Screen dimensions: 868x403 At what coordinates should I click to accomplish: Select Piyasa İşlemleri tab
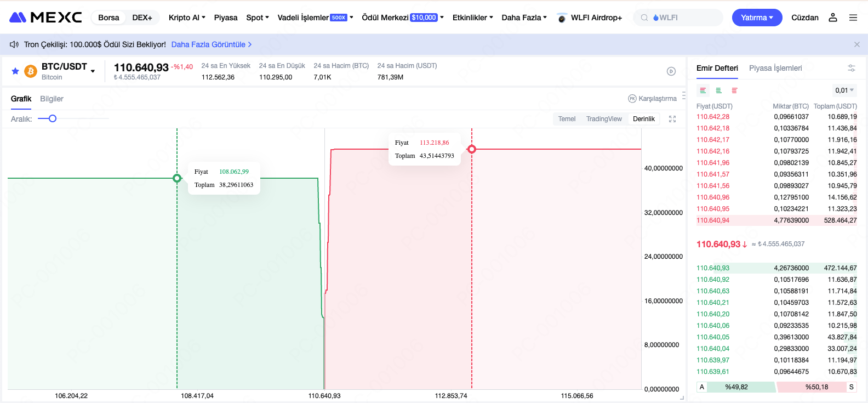pyautogui.click(x=775, y=68)
